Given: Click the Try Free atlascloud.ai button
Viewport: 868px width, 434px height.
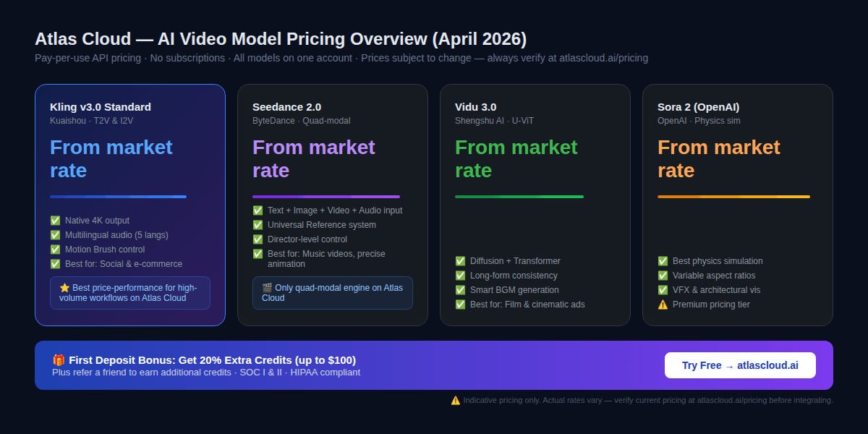Looking at the screenshot, I should click(740, 365).
